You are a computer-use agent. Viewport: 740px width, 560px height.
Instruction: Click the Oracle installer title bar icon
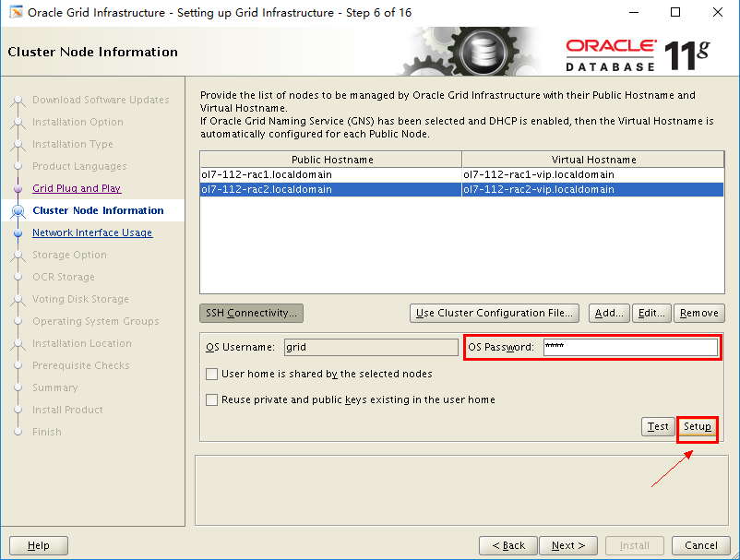16,12
